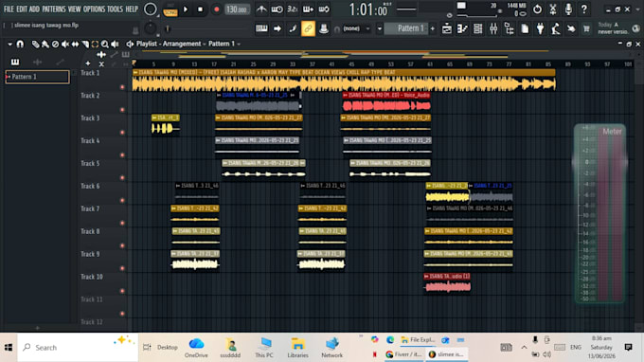
Task: Open the Mixer view icon
Action: coord(493,28)
